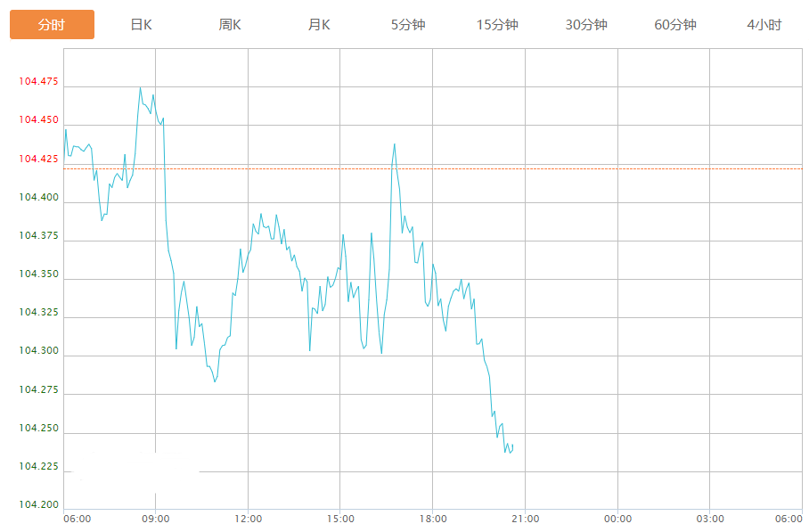809x532 pixels.
Task: Select the 分时 tab
Action: 52,25
